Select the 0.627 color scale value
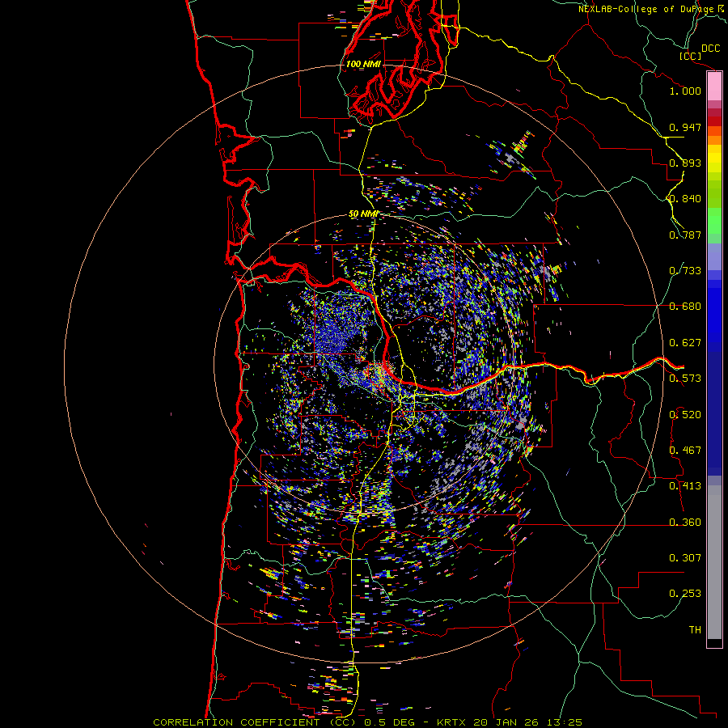 (x=685, y=343)
